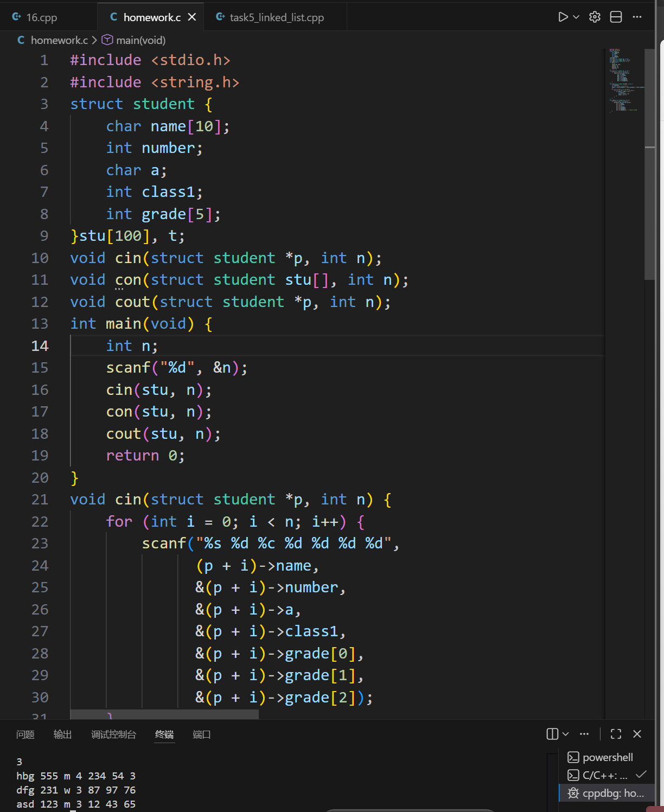The height and width of the screenshot is (812, 664).
Task: Click "return 0;" on line 19
Action: click(145, 455)
